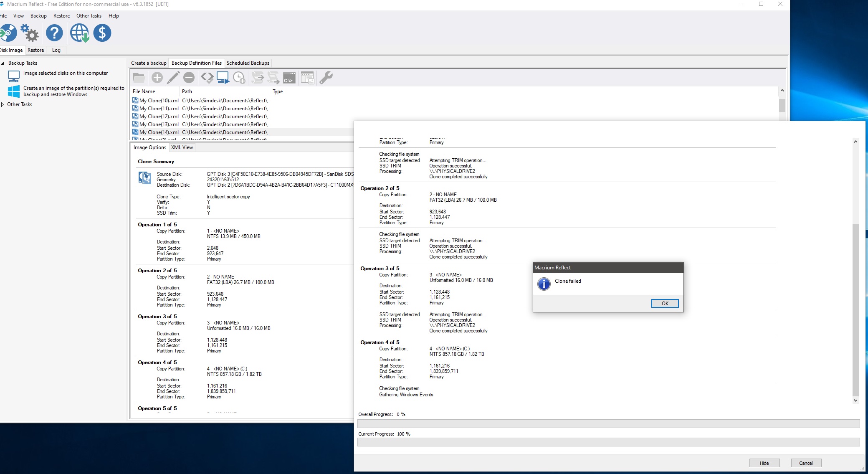Open the Other Tasks menu
This screenshot has height=474, width=868.
[89, 16]
